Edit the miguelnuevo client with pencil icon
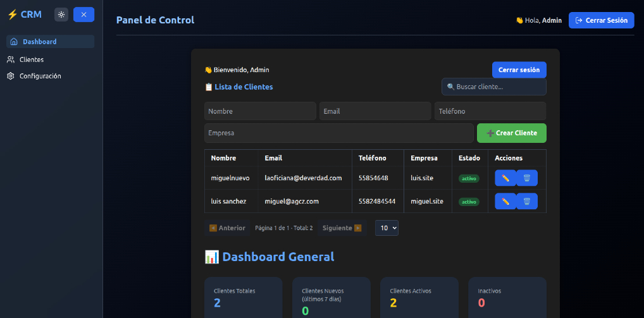Viewport: 644px width, 318px height. [x=505, y=178]
